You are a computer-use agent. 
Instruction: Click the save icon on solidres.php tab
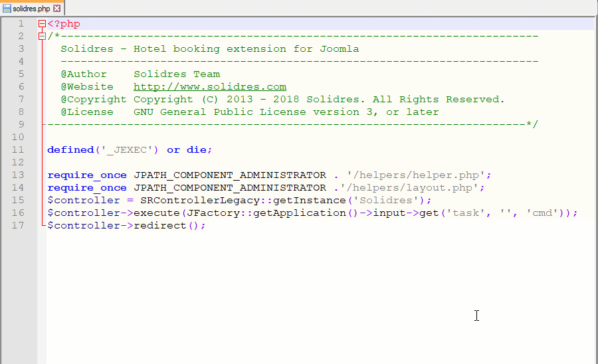[7, 9]
